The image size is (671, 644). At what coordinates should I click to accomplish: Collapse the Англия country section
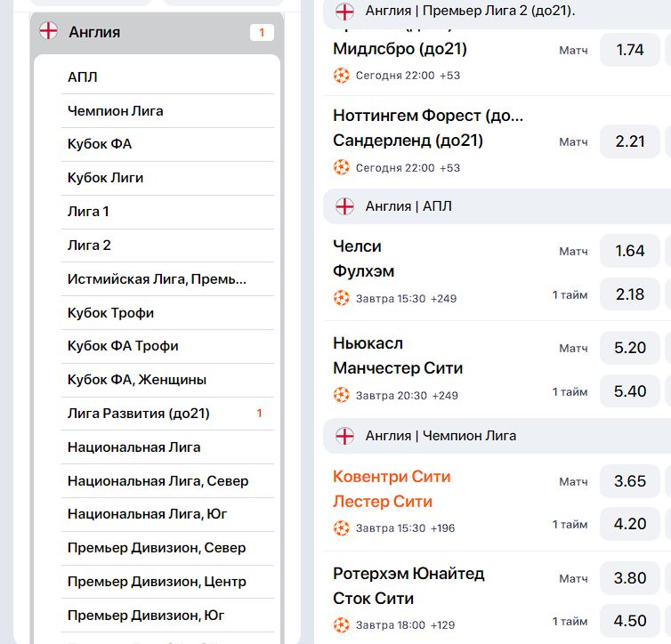pyautogui.click(x=157, y=33)
